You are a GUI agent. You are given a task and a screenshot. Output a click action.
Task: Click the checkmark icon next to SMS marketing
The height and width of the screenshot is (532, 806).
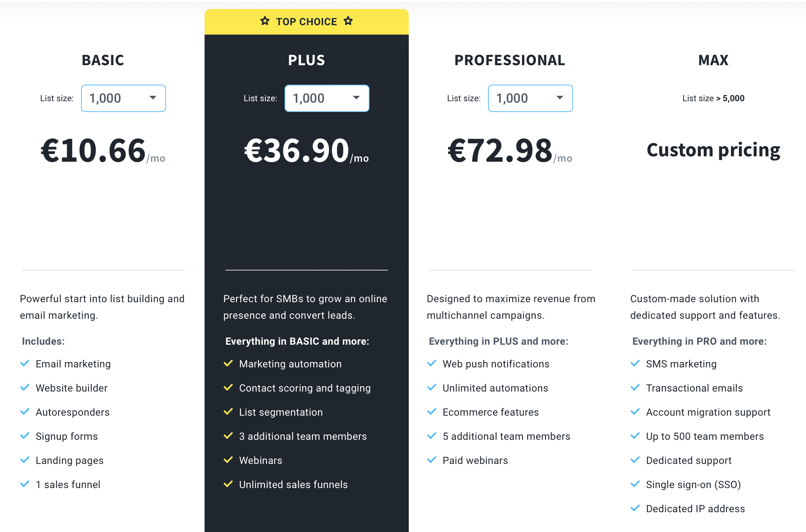tap(635, 363)
